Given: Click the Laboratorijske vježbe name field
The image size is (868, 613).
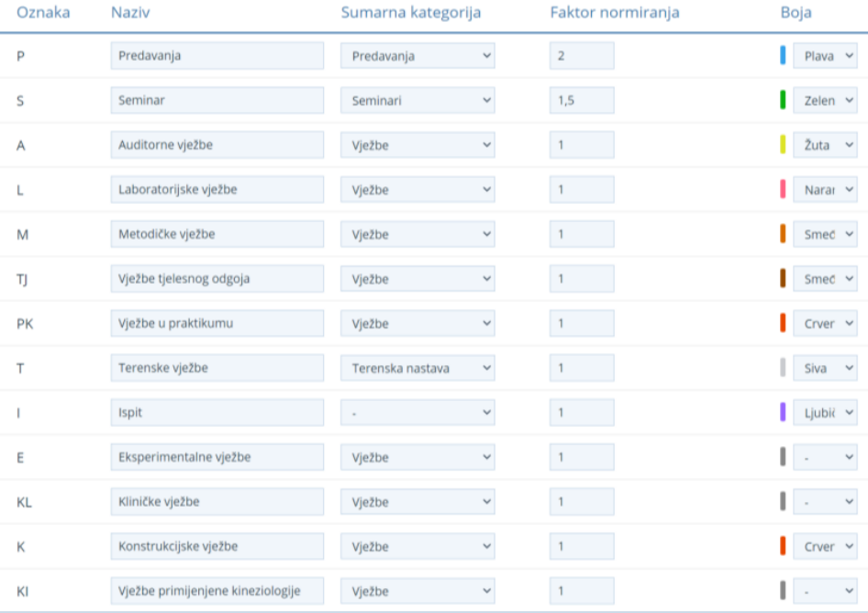Looking at the screenshot, I should [x=217, y=189].
